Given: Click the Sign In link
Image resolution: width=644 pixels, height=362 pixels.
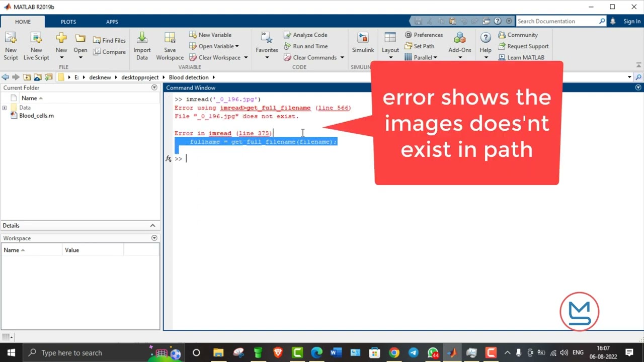Looking at the screenshot, I should point(632,21).
